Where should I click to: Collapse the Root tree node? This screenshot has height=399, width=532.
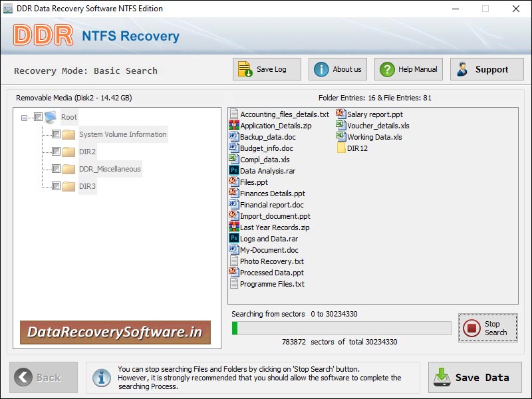click(x=23, y=118)
